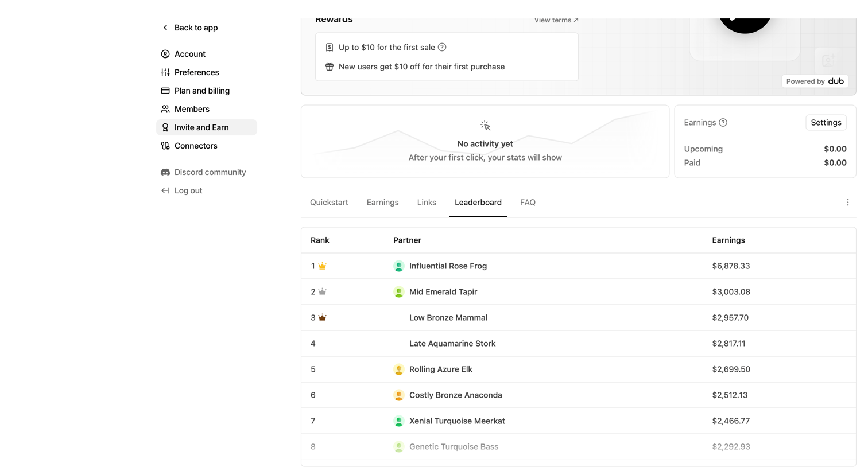Viewport: 868px width, 467px height.
Task: Open Discord community link
Action: point(207,172)
